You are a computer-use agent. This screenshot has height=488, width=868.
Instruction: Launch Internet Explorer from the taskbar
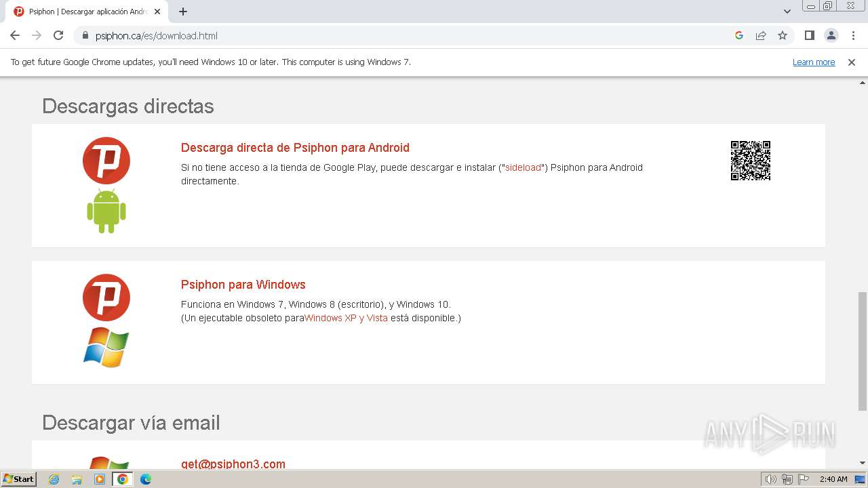[54, 479]
